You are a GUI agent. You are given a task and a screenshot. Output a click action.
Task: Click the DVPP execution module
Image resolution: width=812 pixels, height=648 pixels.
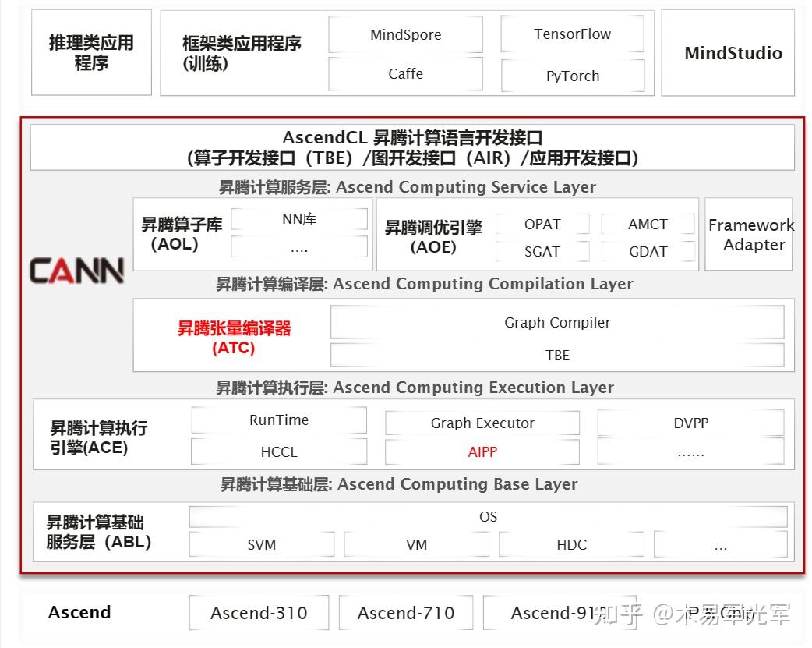coord(690,423)
